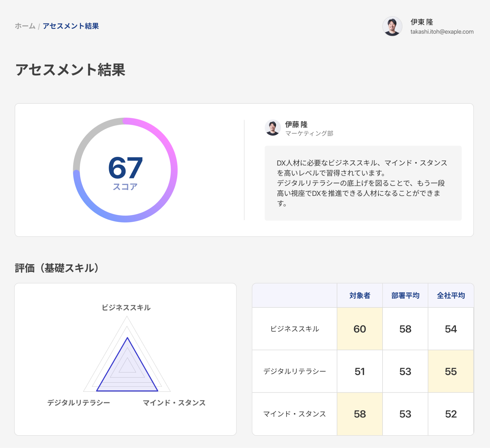Select the 全社平均 column header
Image resolution: width=490 pixels, height=448 pixels.
click(451, 296)
